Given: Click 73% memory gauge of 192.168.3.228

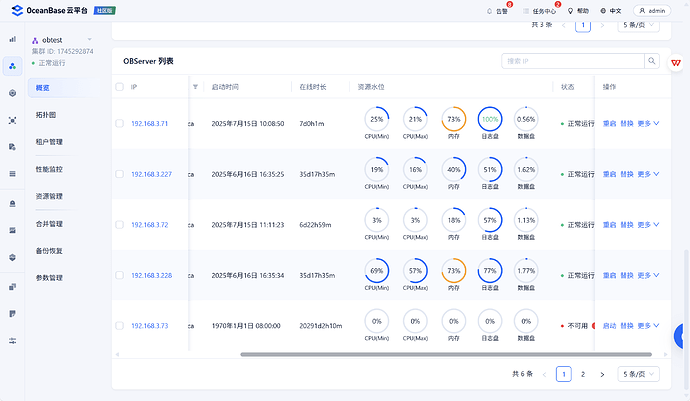Looking at the screenshot, I should click(x=454, y=271).
